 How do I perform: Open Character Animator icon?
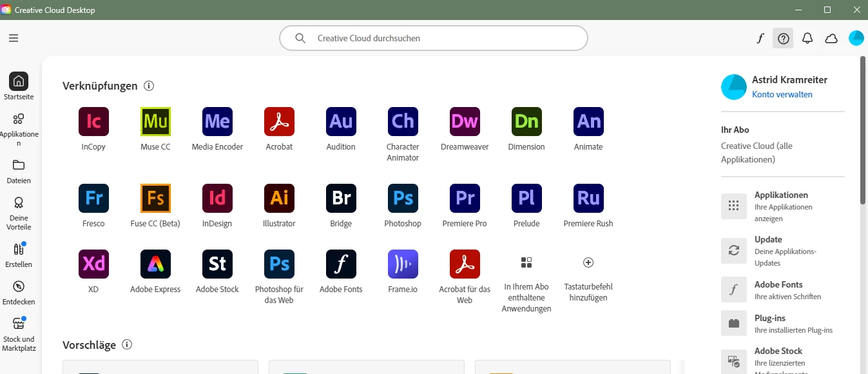click(403, 121)
